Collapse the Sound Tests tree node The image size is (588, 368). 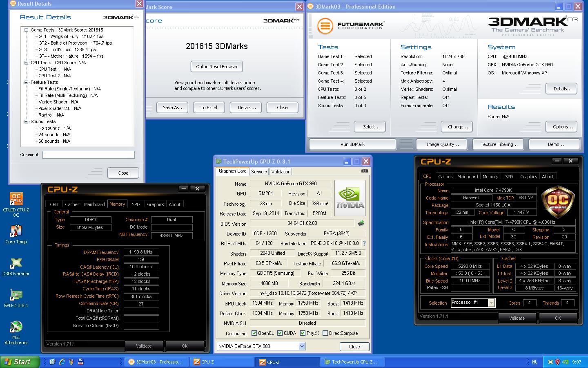pos(26,121)
